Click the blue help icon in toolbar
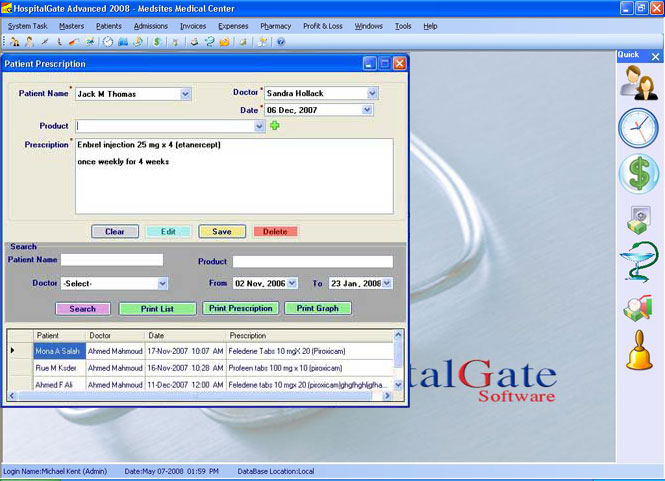This screenshot has height=481, width=665. click(281, 42)
